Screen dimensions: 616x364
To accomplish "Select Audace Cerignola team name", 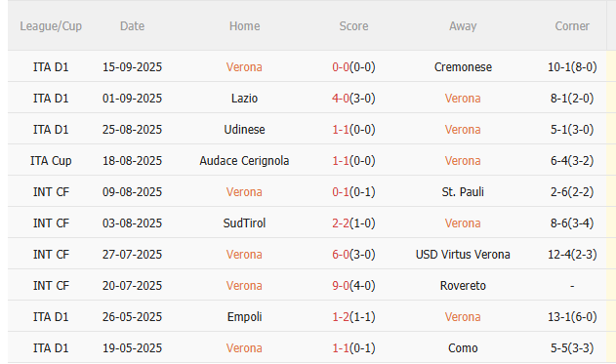I will tap(244, 161).
